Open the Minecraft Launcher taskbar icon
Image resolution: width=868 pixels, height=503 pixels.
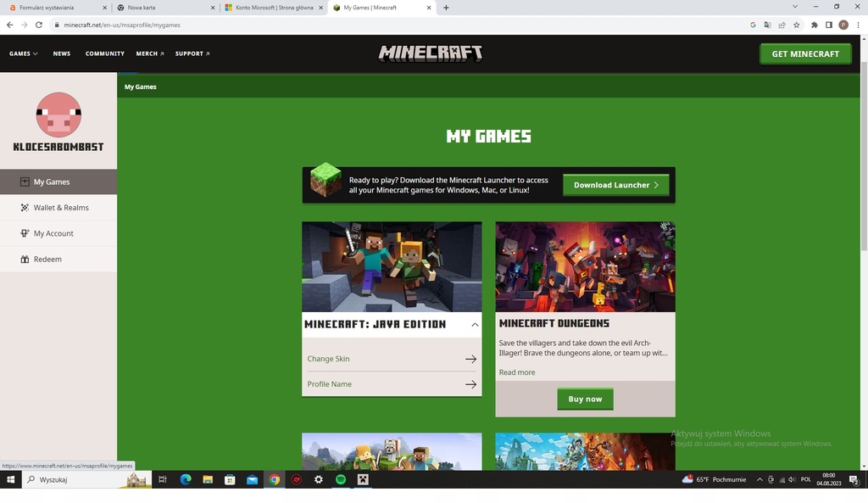363,480
